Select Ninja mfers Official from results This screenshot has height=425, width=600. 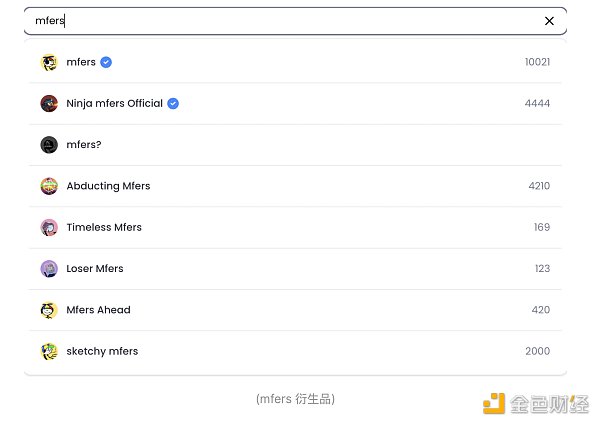[114, 104]
